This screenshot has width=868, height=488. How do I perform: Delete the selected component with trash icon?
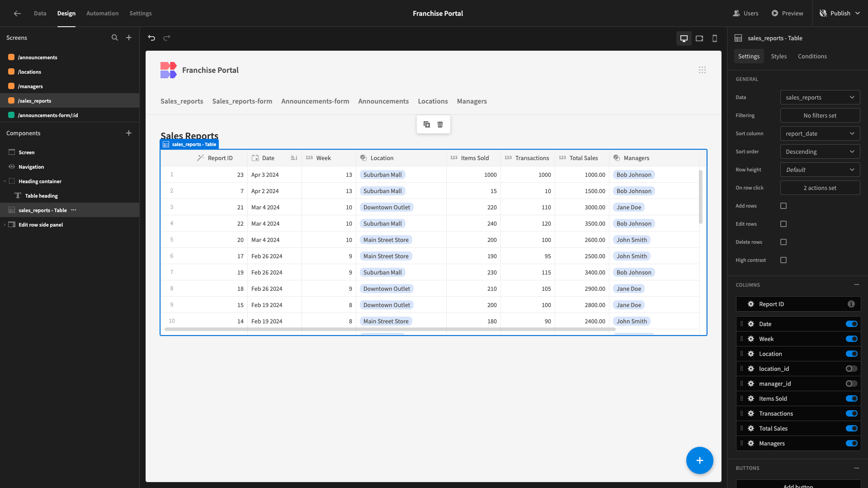coord(440,124)
